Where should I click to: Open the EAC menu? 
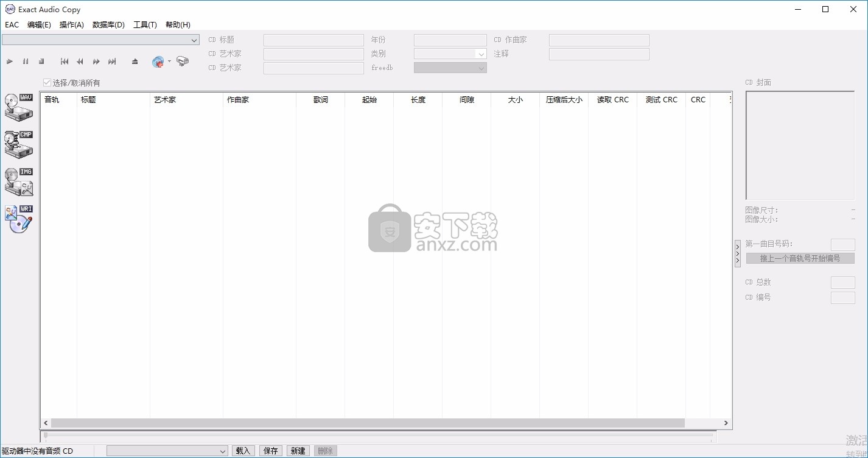(x=12, y=25)
